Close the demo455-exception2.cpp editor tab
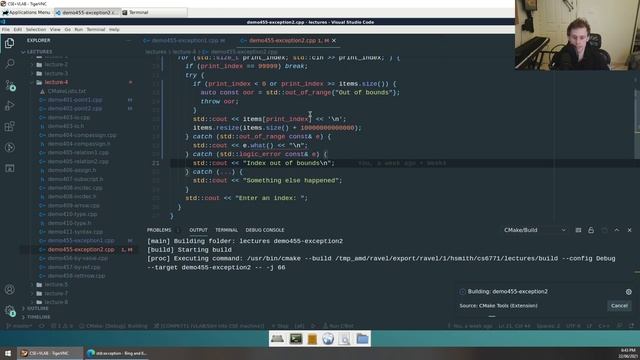 point(334,40)
